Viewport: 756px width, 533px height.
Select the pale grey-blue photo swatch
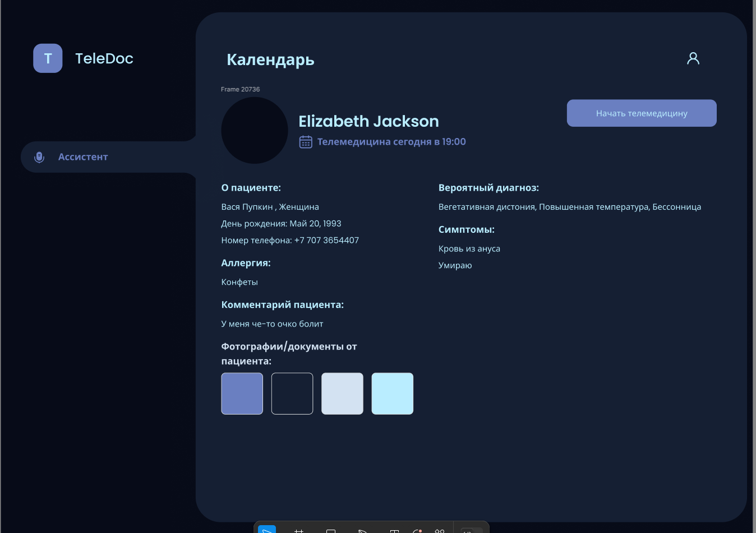pyautogui.click(x=342, y=394)
